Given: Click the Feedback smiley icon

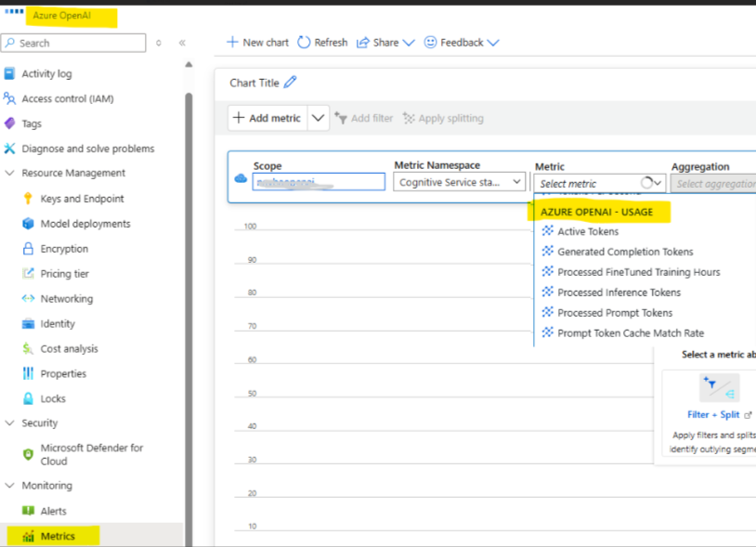Looking at the screenshot, I should [x=430, y=43].
